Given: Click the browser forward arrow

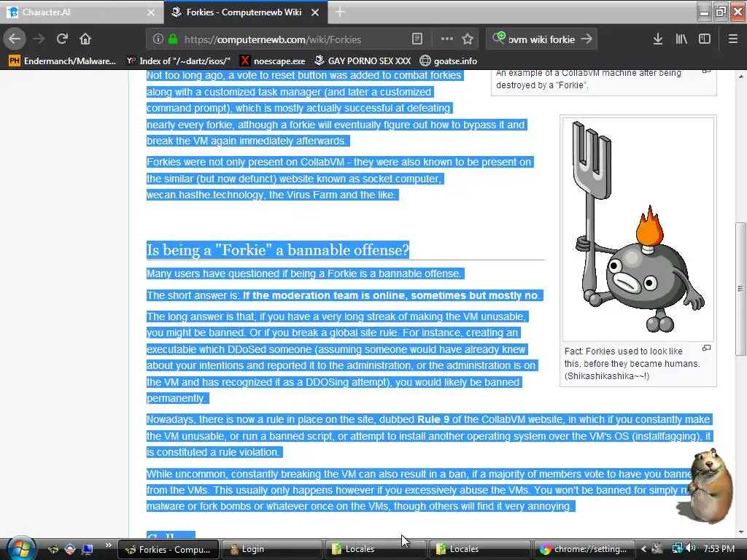Looking at the screenshot, I should pos(39,39).
